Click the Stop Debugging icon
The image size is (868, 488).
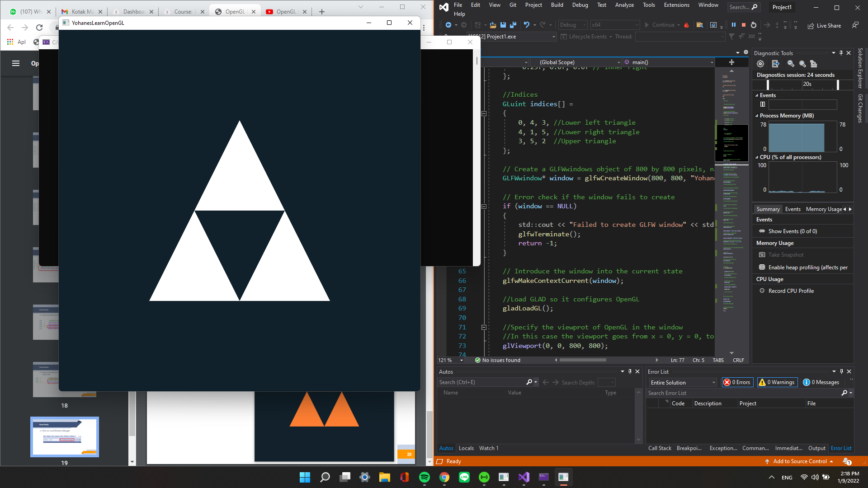click(x=744, y=25)
